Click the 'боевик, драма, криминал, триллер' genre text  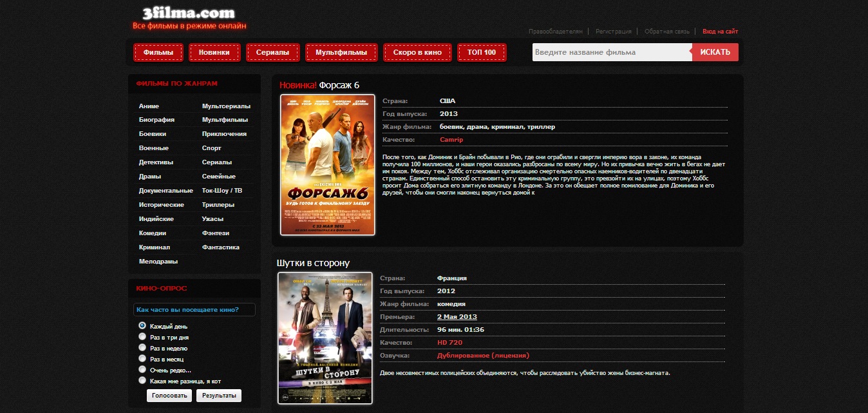click(x=497, y=127)
